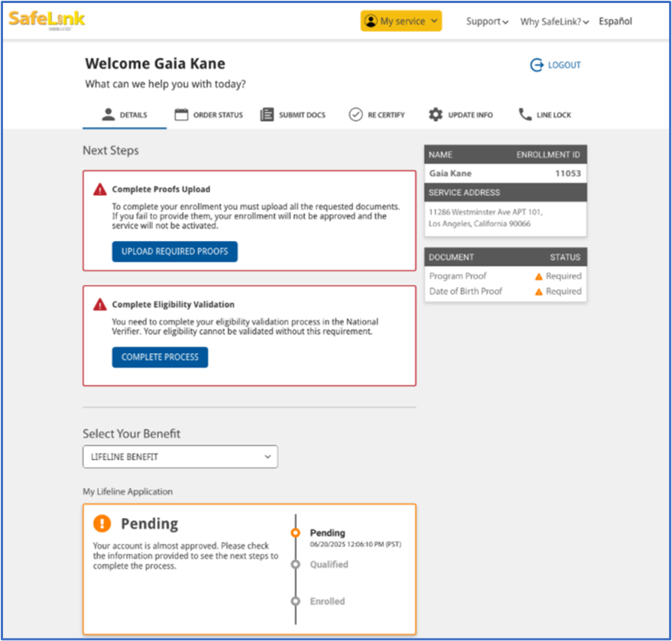Click the Complete Eligibility Validation heading

pyautogui.click(x=173, y=304)
